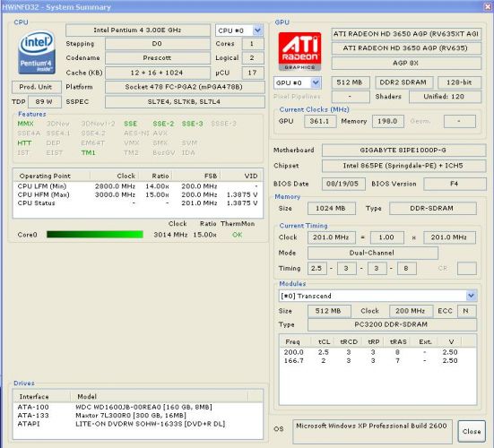Click the SSE-2 feature label
This screenshot has width=494, height=448.
pyautogui.click(x=163, y=124)
